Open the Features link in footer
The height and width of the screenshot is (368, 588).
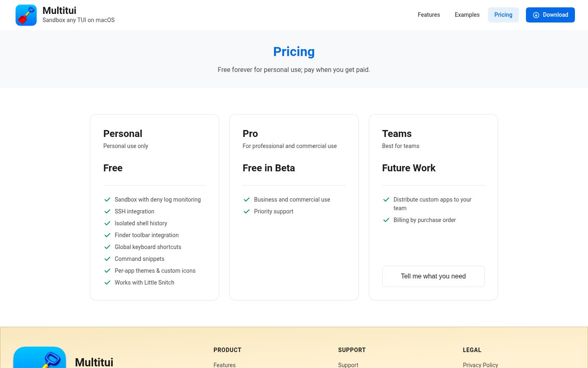tap(225, 365)
